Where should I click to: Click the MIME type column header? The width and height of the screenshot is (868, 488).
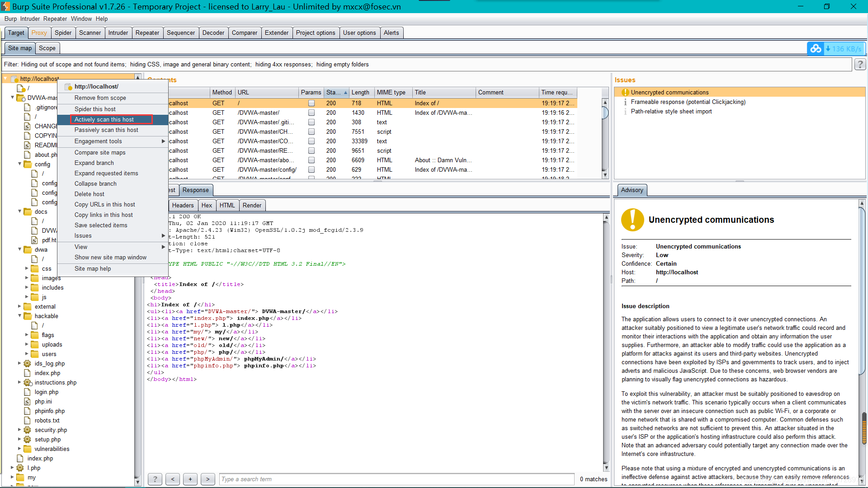[394, 92]
